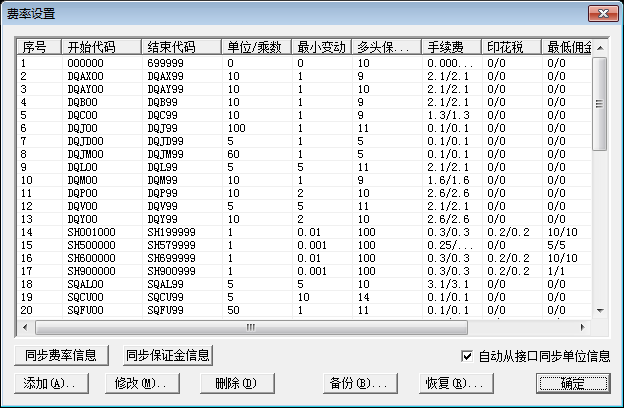Select the DQAY00 row

[304, 89]
